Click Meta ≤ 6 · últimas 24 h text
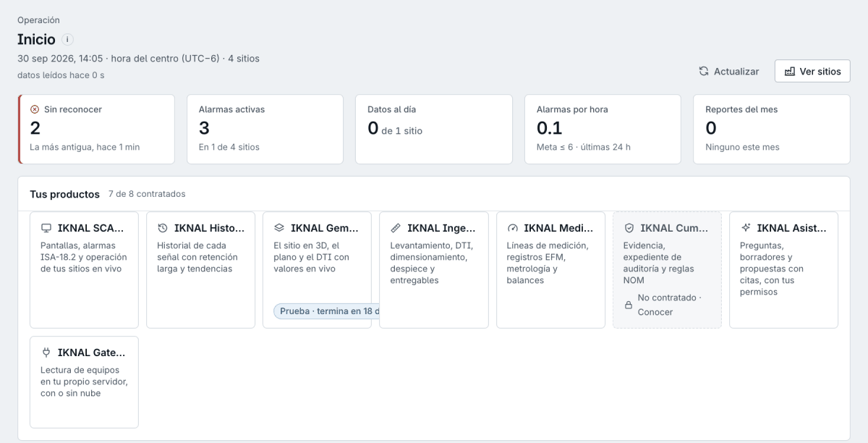This screenshot has height=443, width=868. point(584,147)
